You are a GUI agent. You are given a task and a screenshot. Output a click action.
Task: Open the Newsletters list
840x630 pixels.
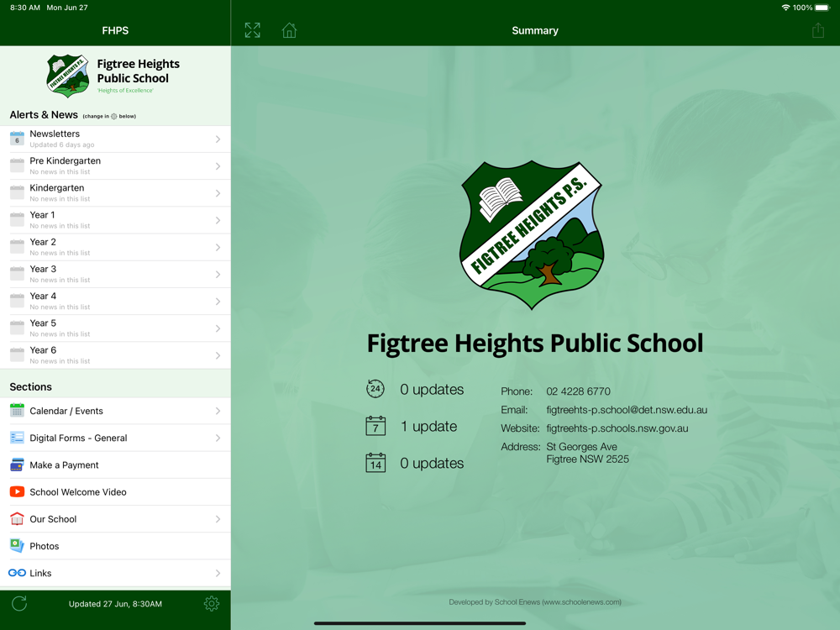[115, 139]
